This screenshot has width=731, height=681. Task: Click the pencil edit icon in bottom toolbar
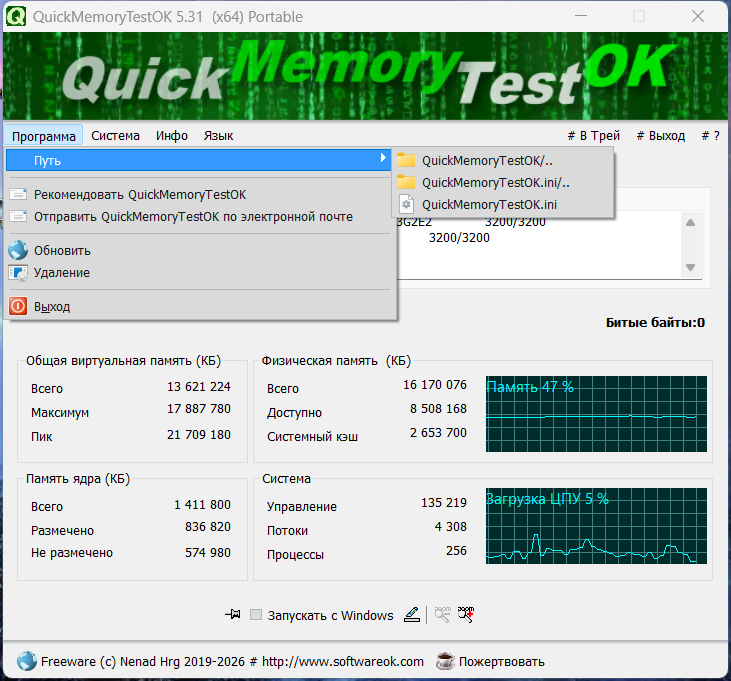point(412,615)
